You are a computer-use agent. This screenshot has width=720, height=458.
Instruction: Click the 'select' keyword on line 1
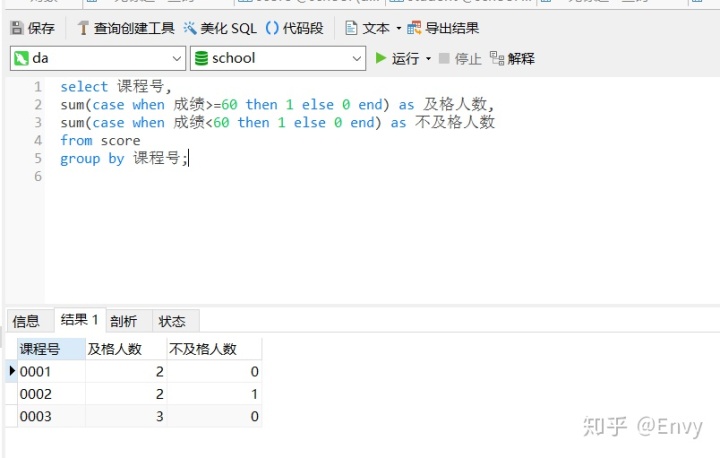[x=84, y=86]
